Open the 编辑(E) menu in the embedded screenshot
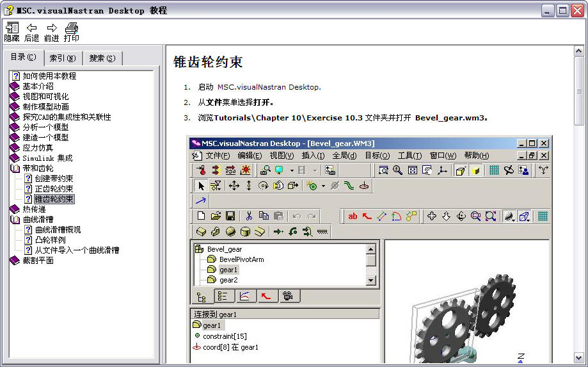588x367 pixels. (x=250, y=156)
